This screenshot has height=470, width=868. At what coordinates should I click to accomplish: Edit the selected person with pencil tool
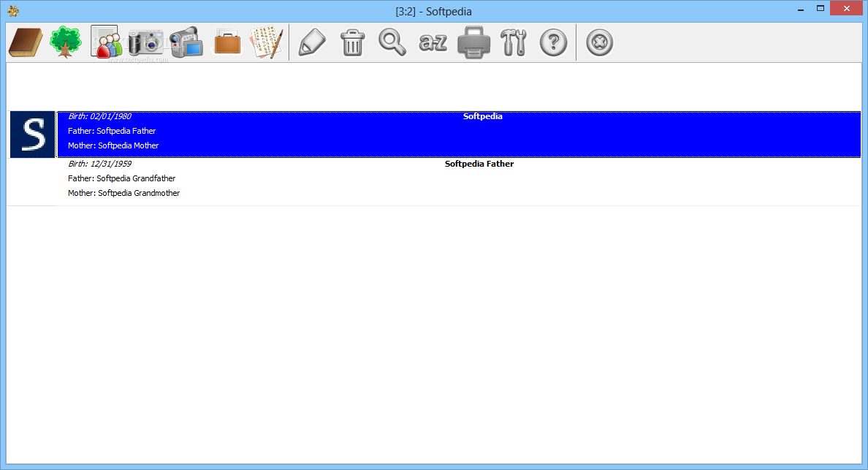coord(312,42)
